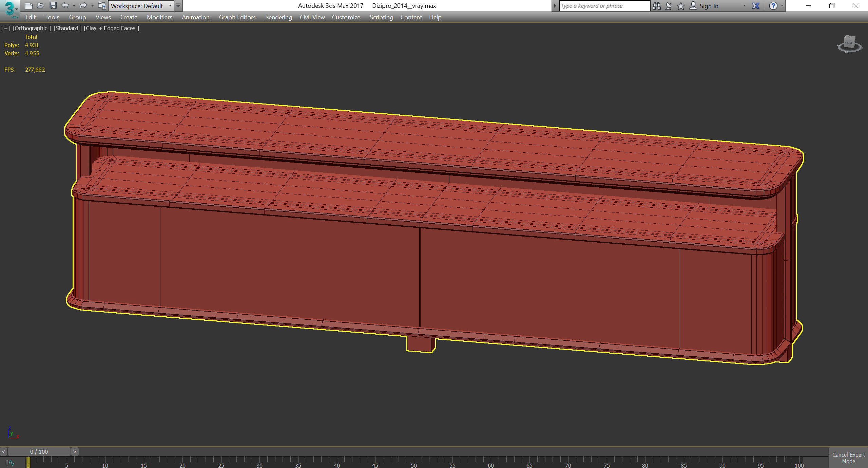Redo the last undone action

click(x=83, y=5)
